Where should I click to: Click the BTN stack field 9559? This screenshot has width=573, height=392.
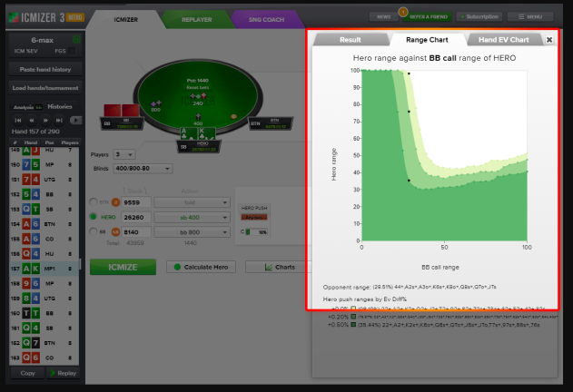(x=136, y=202)
